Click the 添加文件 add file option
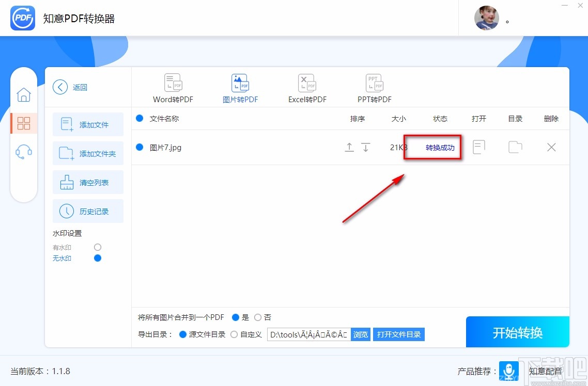This screenshot has width=588, height=386. click(88, 124)
